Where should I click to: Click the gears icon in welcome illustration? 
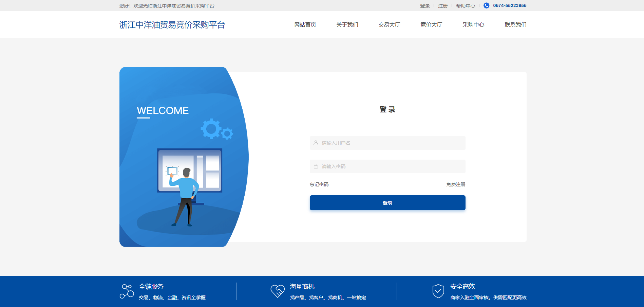click(x=216, y=129)
